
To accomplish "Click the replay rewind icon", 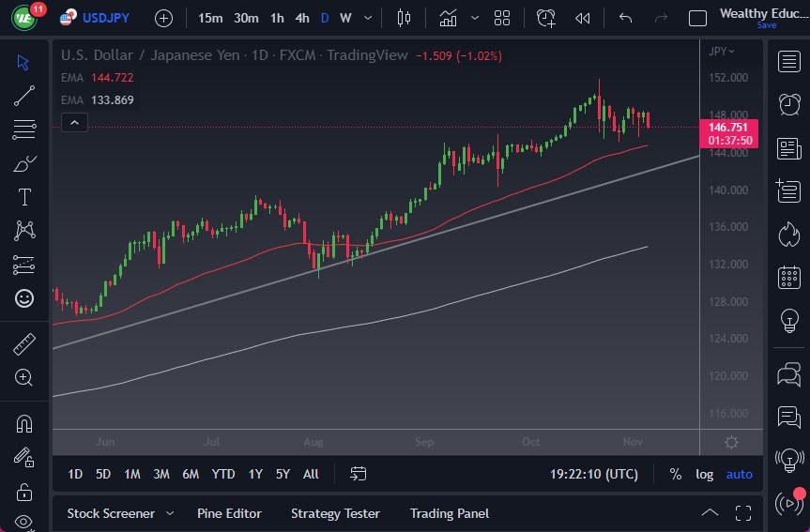I will pos(583,18).
